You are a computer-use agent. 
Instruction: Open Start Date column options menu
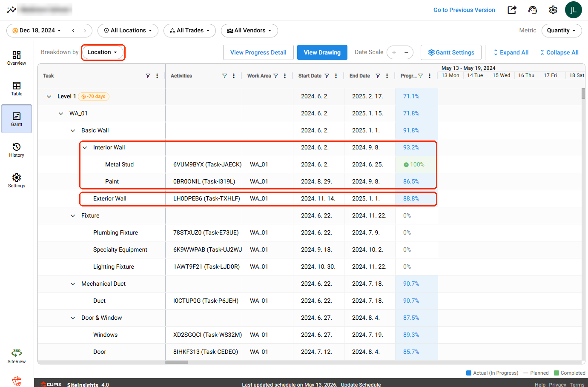[x=336, y=76]
